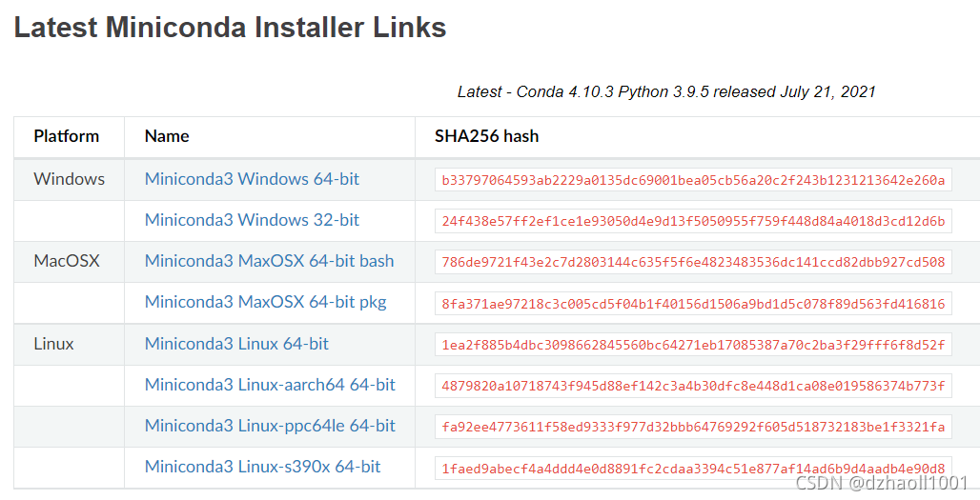This screenshot has width=980, height=500.
Task: Select the hash starting with 8fa371ae9721
Action: [x=693, y=304]
